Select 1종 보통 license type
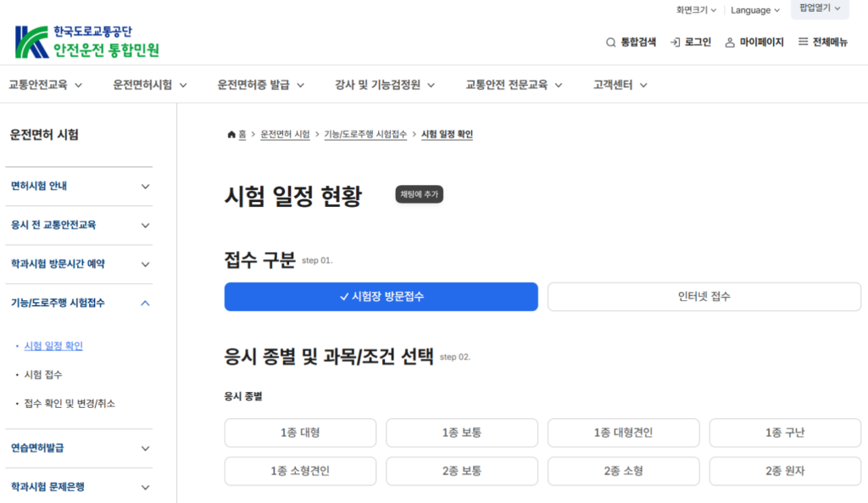This screenshot has height=503, width=868. click(x=462, y=433)
